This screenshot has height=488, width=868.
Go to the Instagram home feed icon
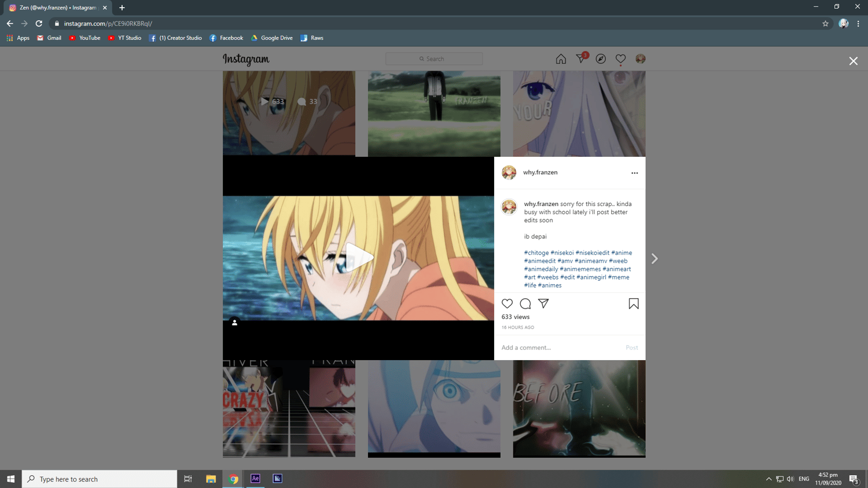click(561, 59)
